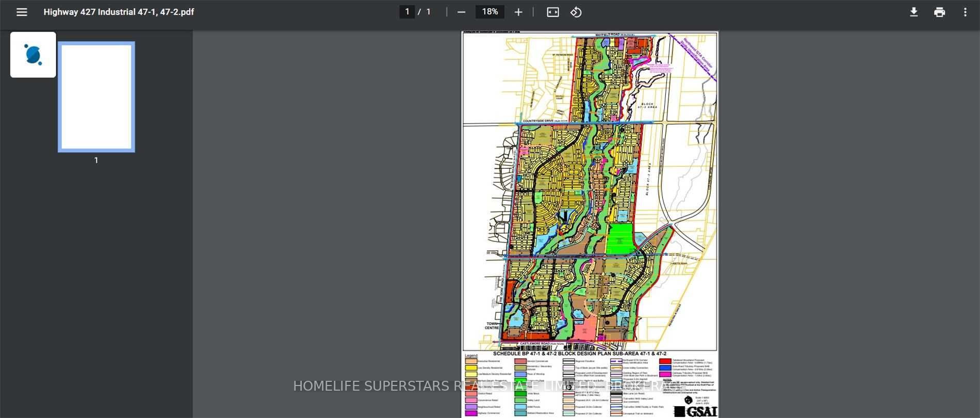Select the page 1 thumbnail
980x418 pixels.
point(96,97)
